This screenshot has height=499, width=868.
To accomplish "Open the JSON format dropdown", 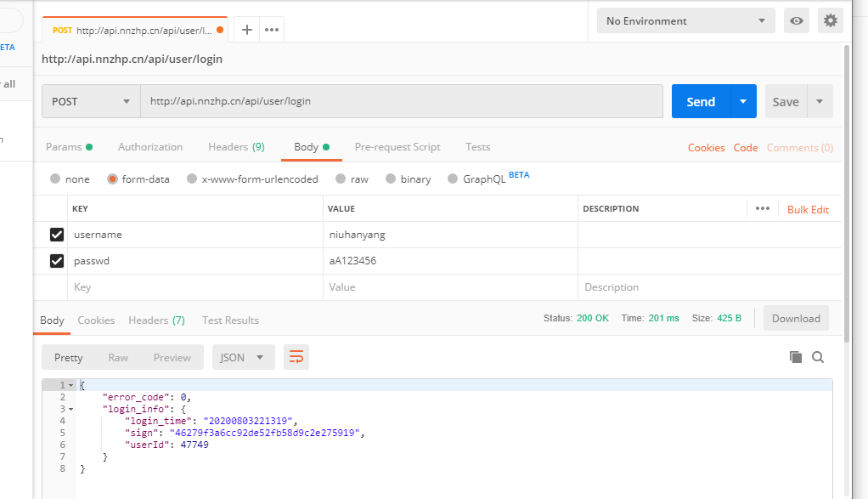I will (243, 358).
